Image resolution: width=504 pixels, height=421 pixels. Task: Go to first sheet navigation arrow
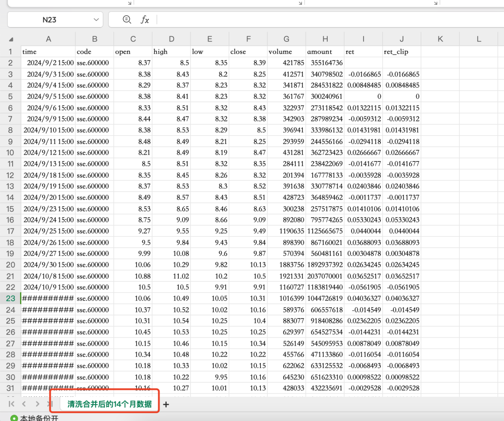click(12, 404)
